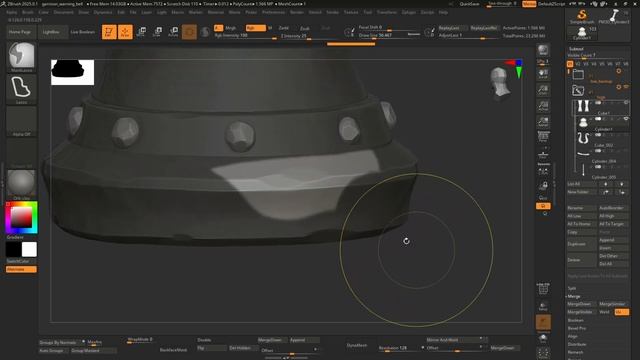This screenshot has height=360, width=640.
Task: Open the Alpha Off selector
Action: (21, 122)
